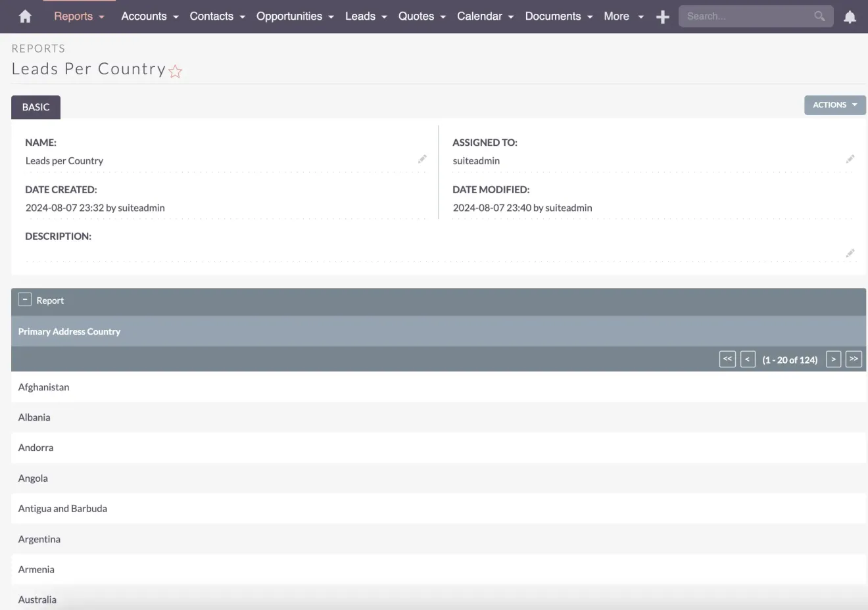Click the SuiteCRM home icon

click(x=24, y=16)
